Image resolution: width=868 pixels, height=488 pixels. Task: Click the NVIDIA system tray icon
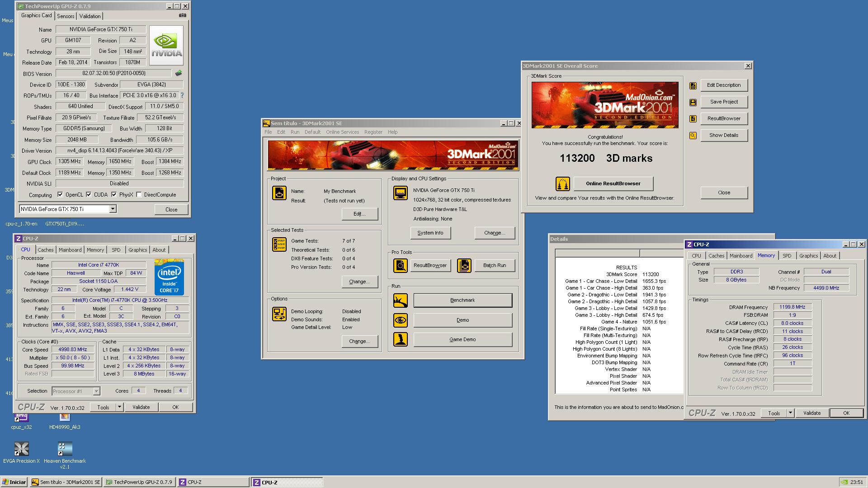click(x=844, y=482)
